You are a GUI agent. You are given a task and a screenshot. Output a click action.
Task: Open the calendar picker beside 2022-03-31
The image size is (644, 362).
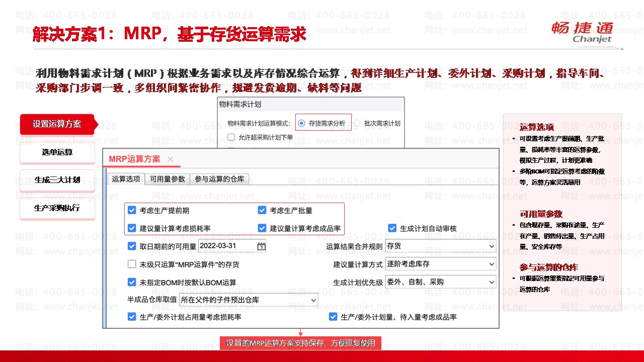point(261,246)
